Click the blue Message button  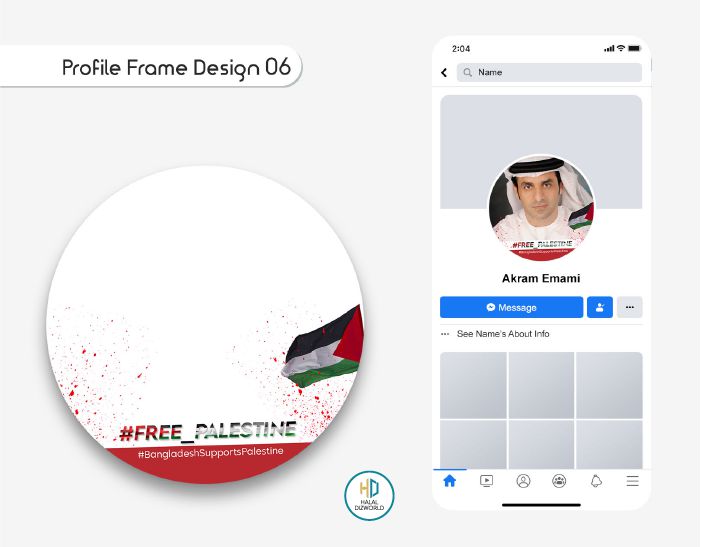511,307
